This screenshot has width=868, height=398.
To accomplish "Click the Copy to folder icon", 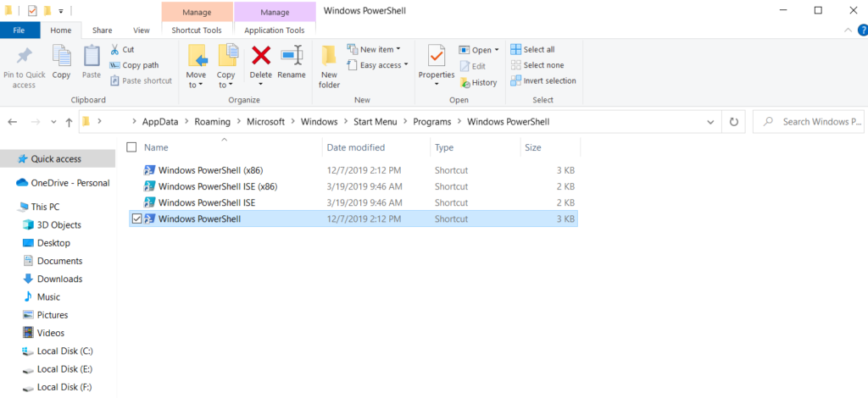I will coord(227,56).
